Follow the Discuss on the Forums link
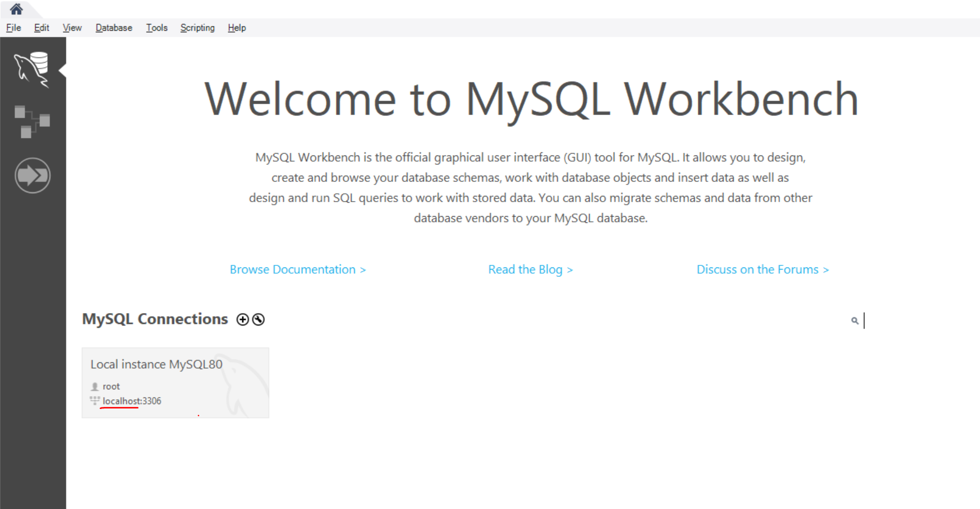This screenshot has height=509, width=980. tap(763, 270)
